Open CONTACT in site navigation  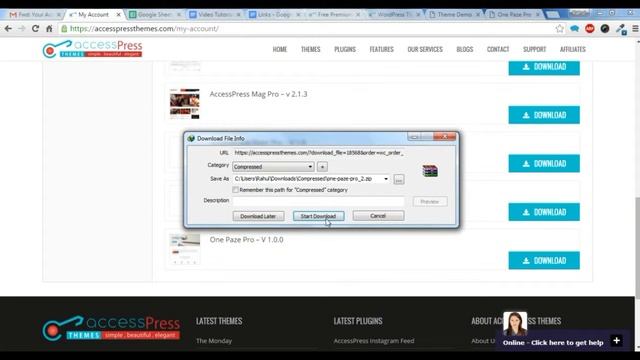pyautogui.click(x=498, y=49)
